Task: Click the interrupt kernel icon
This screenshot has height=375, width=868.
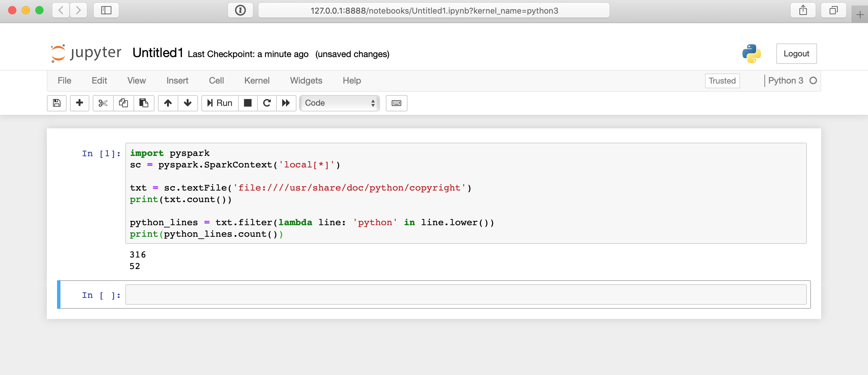Action: point(247,103)
